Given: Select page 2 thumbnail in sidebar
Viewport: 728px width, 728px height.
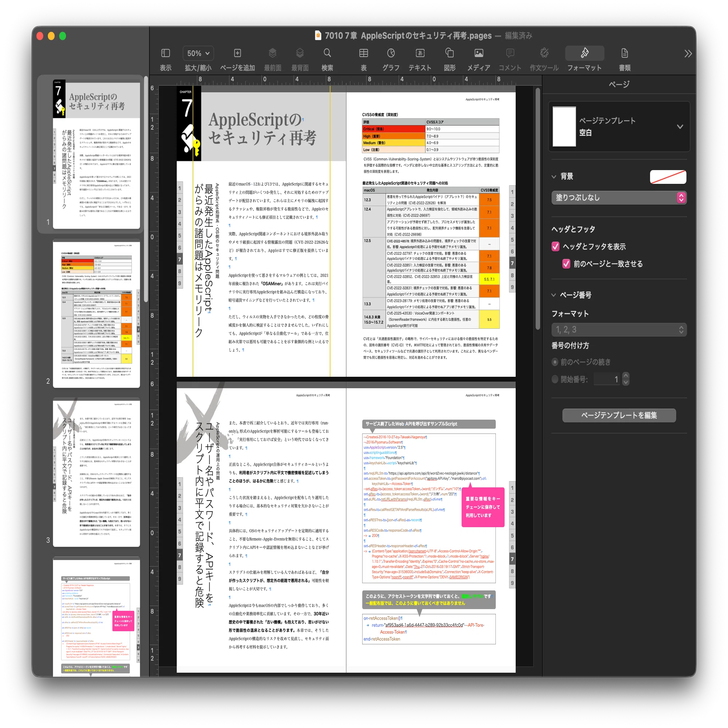Looking at the screenshot, I should click(x=96, y=313).
